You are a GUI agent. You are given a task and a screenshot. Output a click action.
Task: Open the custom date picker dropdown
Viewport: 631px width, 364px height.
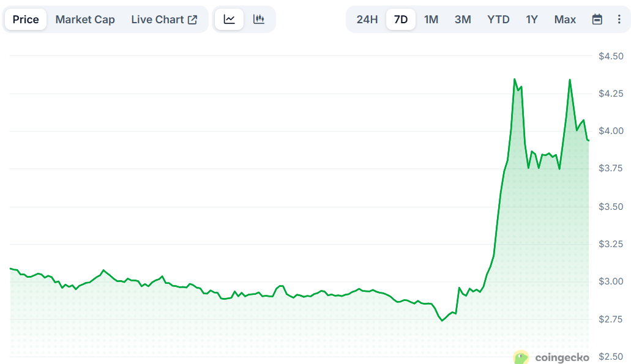pos(597,19)
